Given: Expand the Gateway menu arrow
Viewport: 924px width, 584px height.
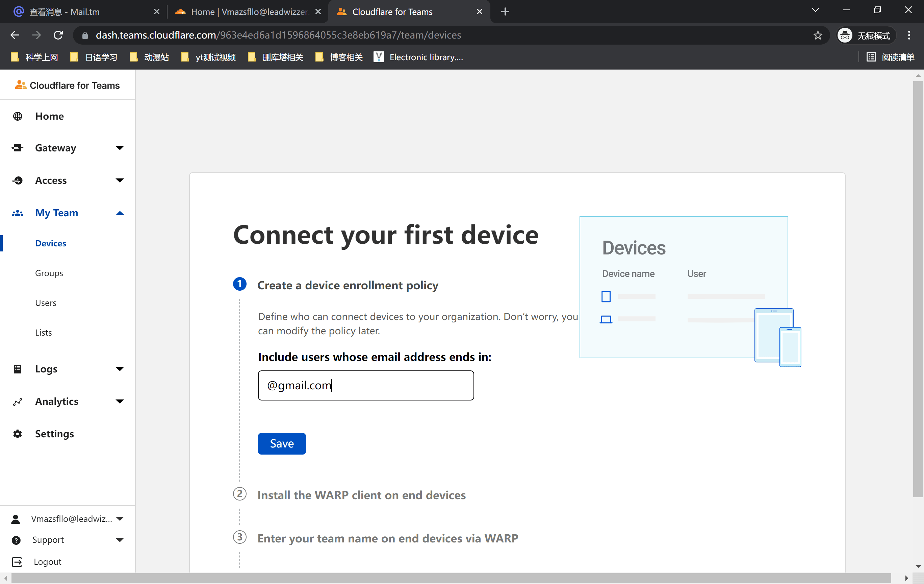Looking at the screenshot, I should coord(120,148).
